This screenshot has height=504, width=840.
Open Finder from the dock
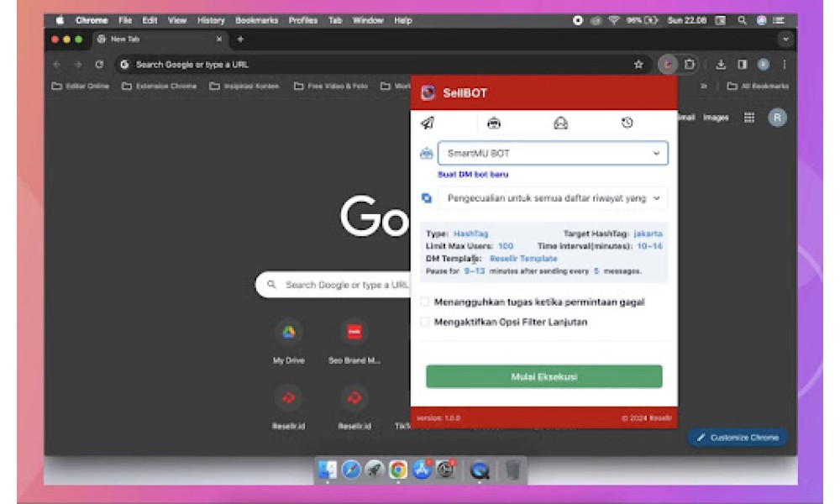pos(328,470)
